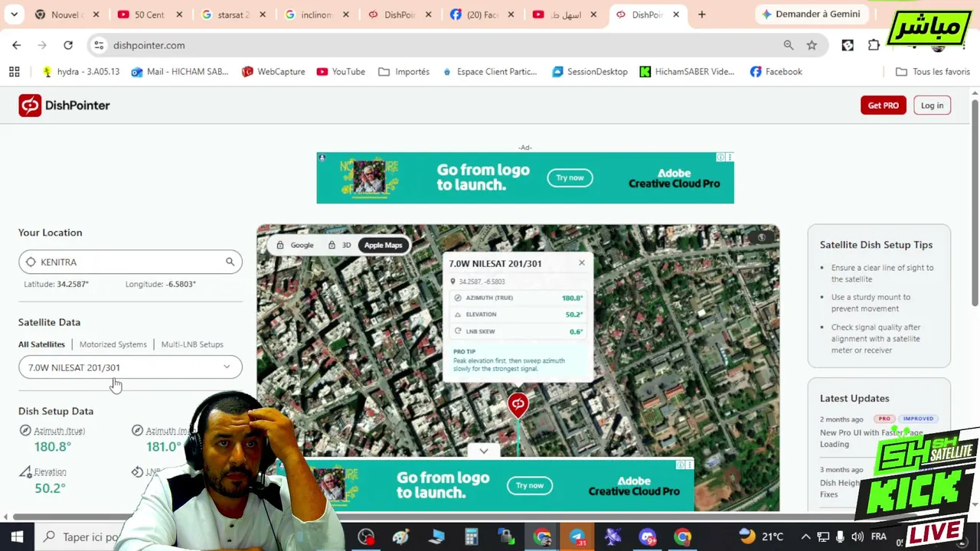The height and width of the screenshot is (551, 980).
Task: Click the FRA language indicator in the taskbar
Action: tap(879, 536)
